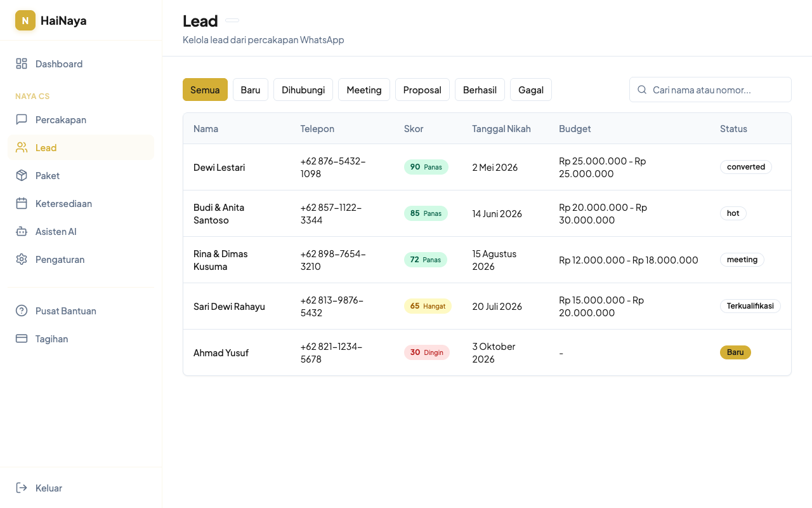Filter leads by Proposal
This screenshot has height=508, width=812.
pos(422,90)
